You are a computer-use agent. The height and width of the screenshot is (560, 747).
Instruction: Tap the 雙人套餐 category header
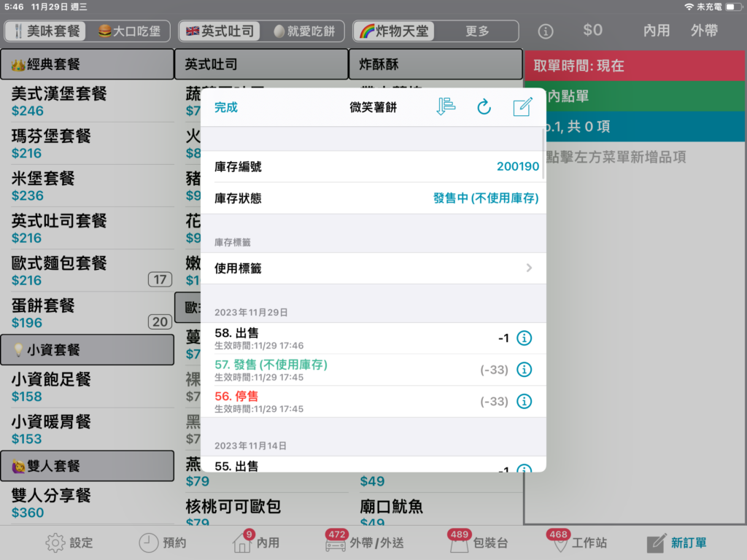click(88, 466)
